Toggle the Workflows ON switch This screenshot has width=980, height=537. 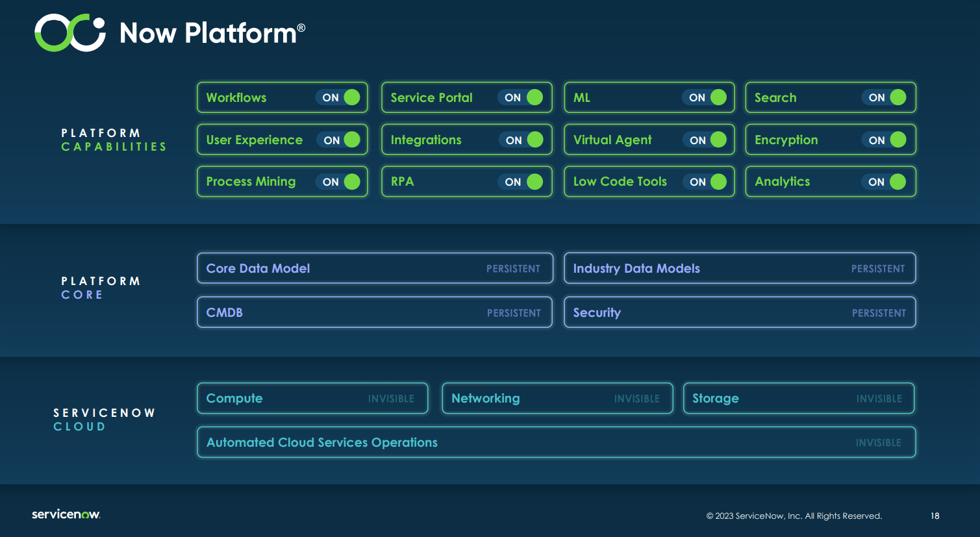[338, 97]
